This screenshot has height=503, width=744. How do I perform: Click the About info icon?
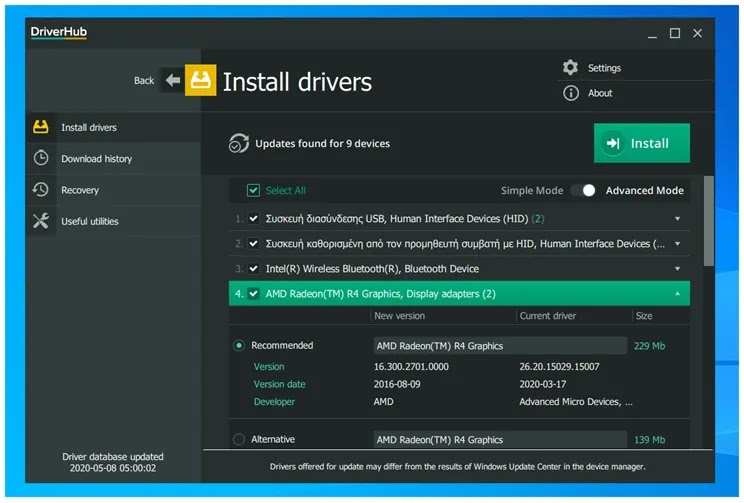pyautogui.click(x=570, y=93)
